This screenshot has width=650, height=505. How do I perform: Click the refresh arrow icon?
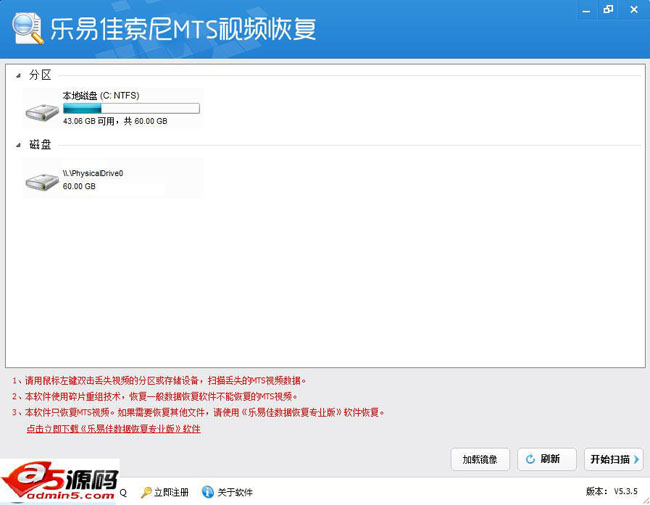point(530,459)
